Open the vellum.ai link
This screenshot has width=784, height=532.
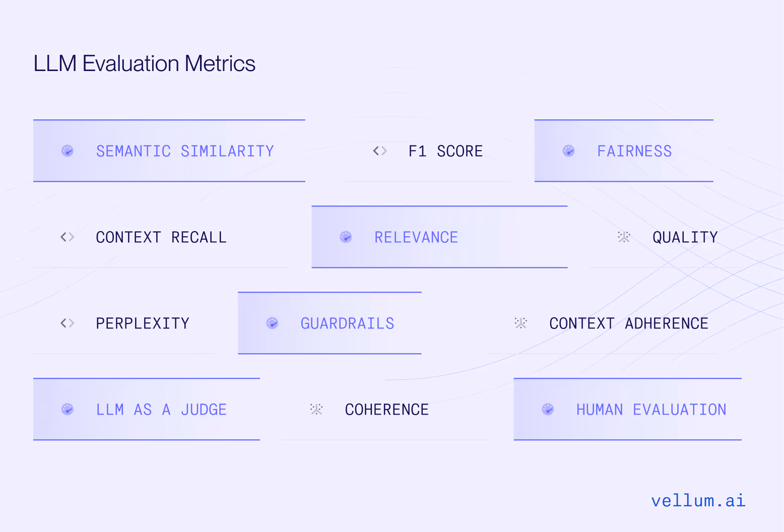(x=698, y=500)
